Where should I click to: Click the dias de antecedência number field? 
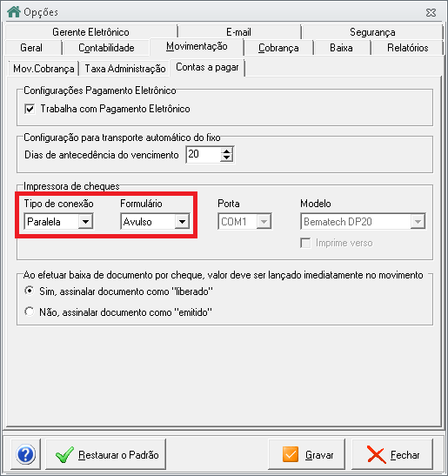click(x=204, y=155)
